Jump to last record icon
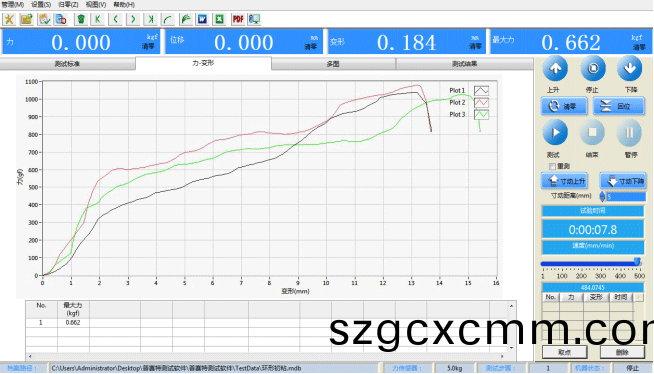Screen dimensions: 654x374 pos(151,19)
